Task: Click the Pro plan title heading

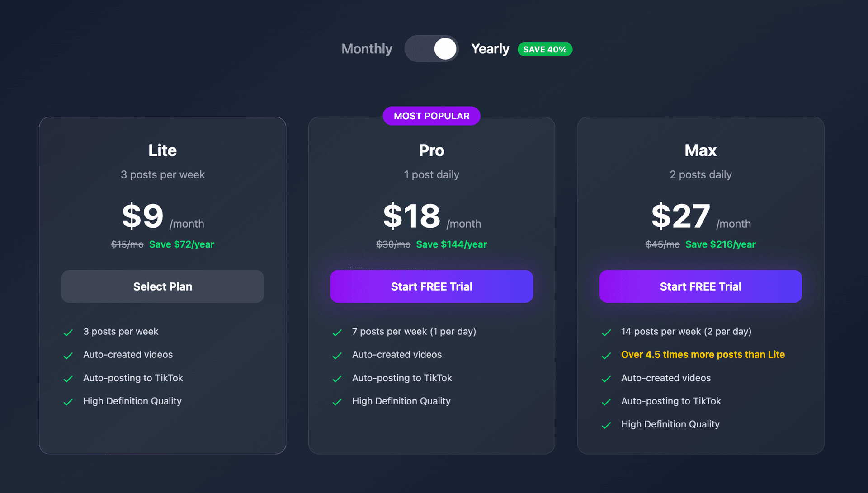Action: coord(431,150)
